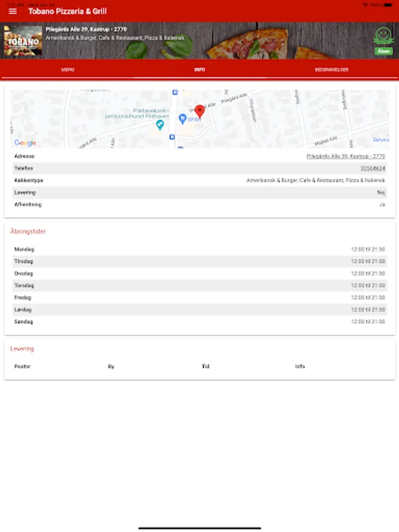Image resolution: width=399 pixels, height=532 pixels.
Task: Tap the Postnr column header
Action: [x=22, y=366]
